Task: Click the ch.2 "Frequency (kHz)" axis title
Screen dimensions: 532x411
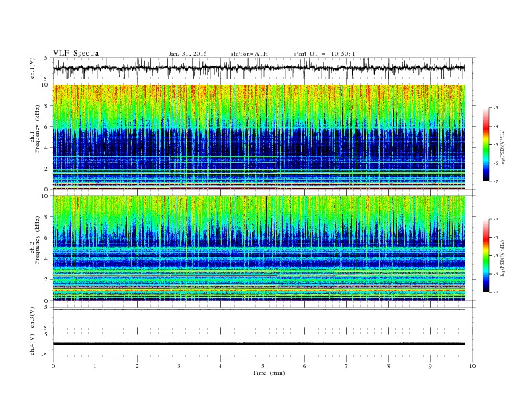Action: tap(38, 240)
